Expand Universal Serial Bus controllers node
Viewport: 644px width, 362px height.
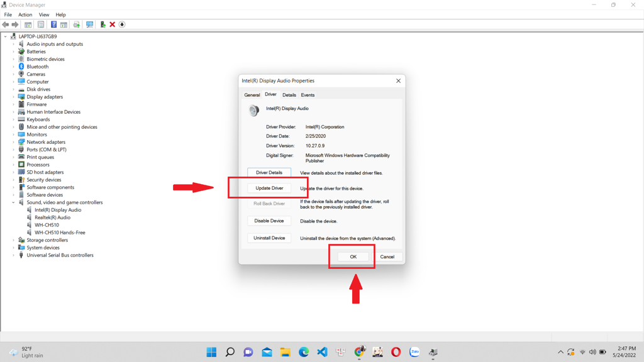point(14,255)
